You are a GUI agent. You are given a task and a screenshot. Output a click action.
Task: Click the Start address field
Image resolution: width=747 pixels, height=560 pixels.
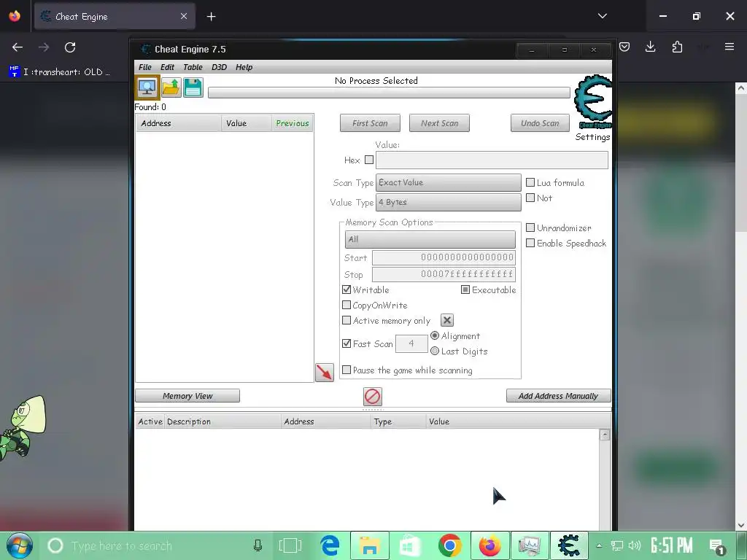(x=444, y=257)
